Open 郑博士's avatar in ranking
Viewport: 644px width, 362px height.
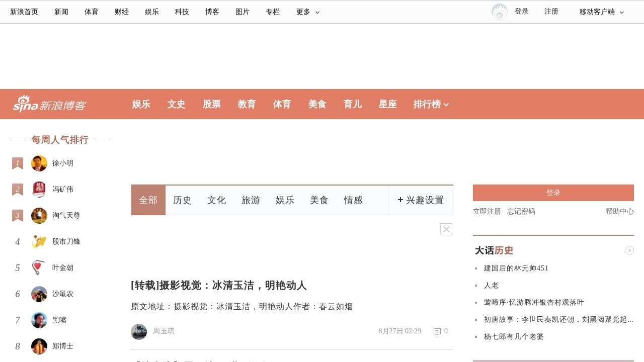tap(39, 346)
